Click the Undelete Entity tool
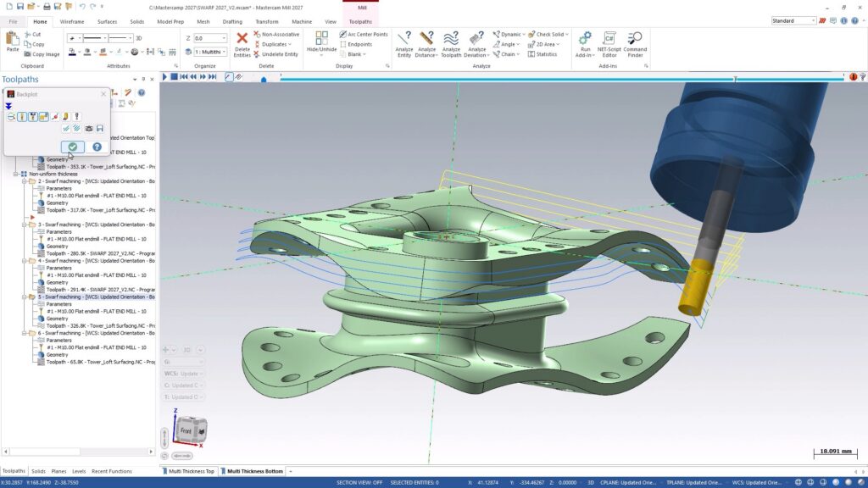The width and height of the screenshot is (868, 488). click(275, 54)
